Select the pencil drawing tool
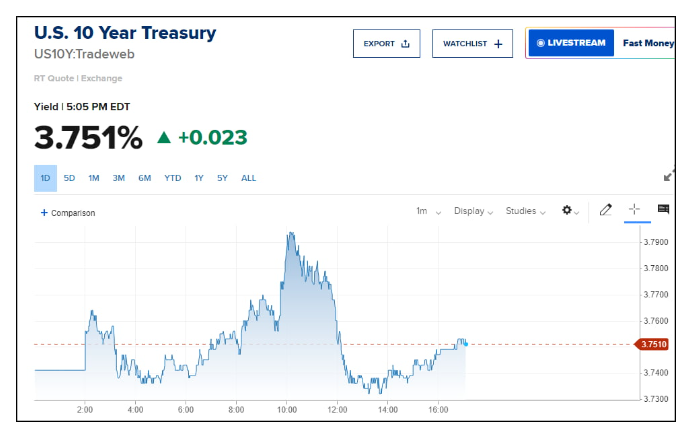 pos(605,210)
